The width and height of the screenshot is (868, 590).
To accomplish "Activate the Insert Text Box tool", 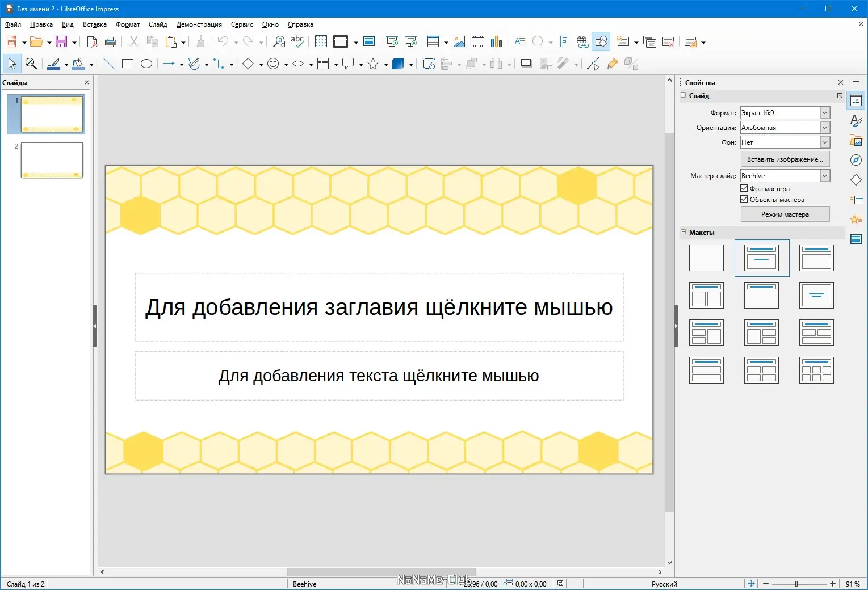I will click(519, 41).
